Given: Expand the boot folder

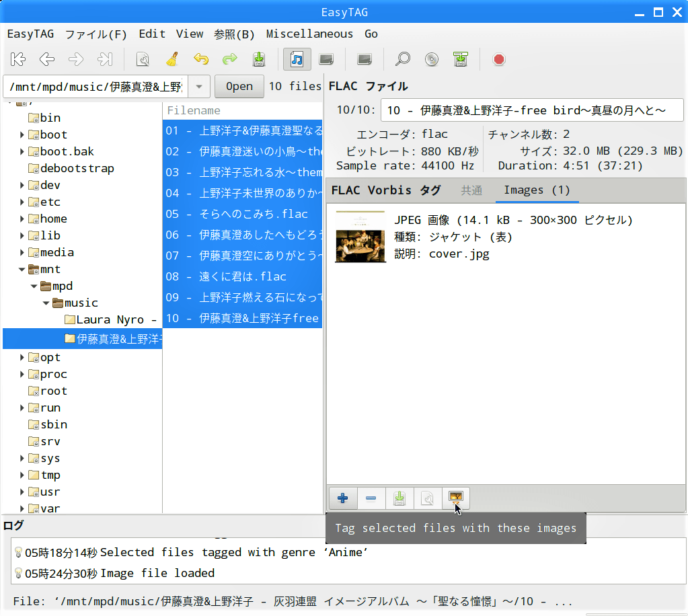Looking at the screenshot, I should [22, 134].
